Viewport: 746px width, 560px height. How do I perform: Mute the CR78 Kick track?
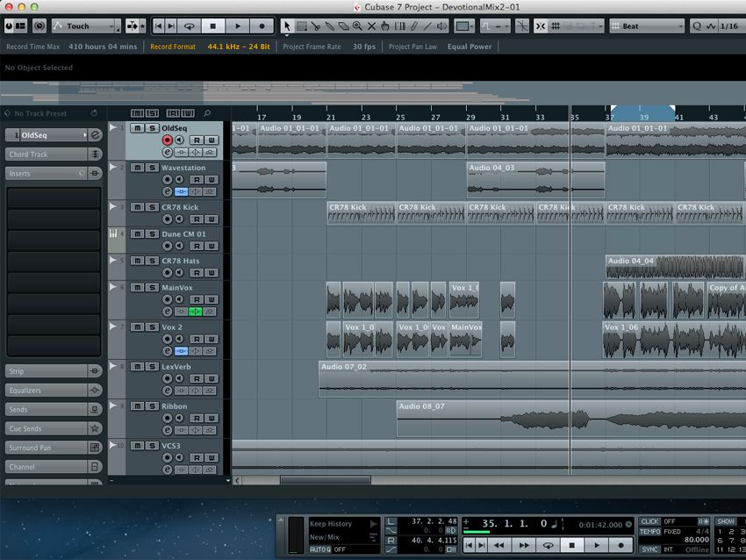coord(138,206)
